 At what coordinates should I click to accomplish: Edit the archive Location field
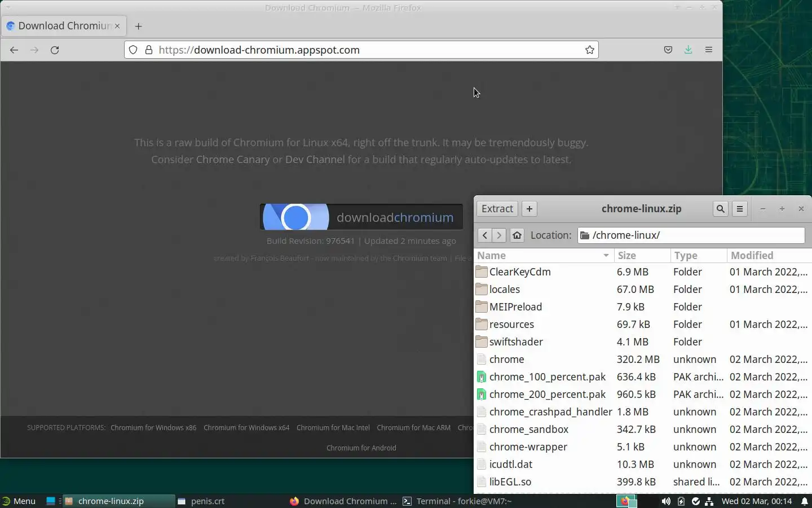(x=691, y=235)
